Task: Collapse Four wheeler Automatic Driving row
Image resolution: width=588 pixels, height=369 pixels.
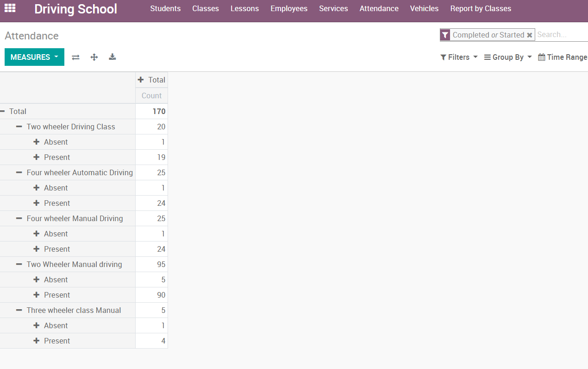Action: pyautogui.click(x=19, y=172)
